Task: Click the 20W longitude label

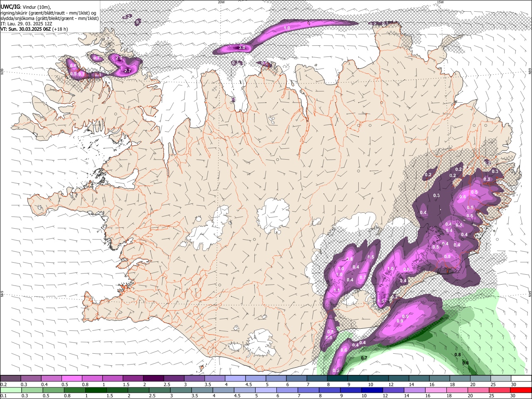Action: tap(221, 2)
